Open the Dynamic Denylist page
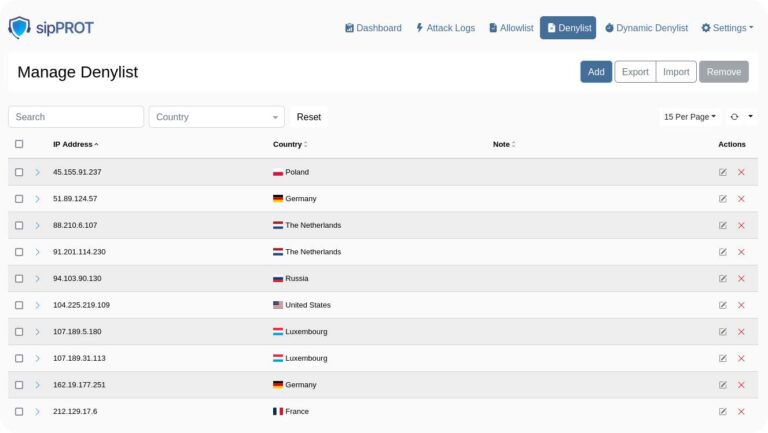This screenshot has width=768, height=433. [647, 28]
